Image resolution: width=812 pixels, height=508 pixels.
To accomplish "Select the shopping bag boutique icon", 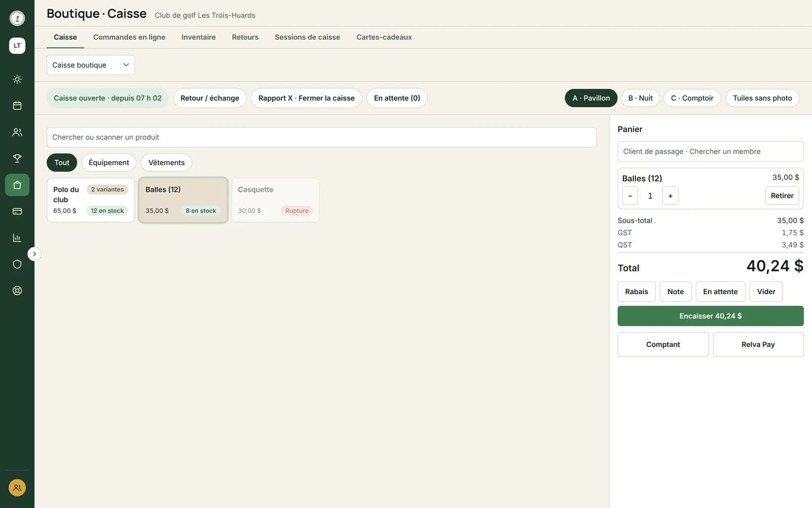I will 17,185.
